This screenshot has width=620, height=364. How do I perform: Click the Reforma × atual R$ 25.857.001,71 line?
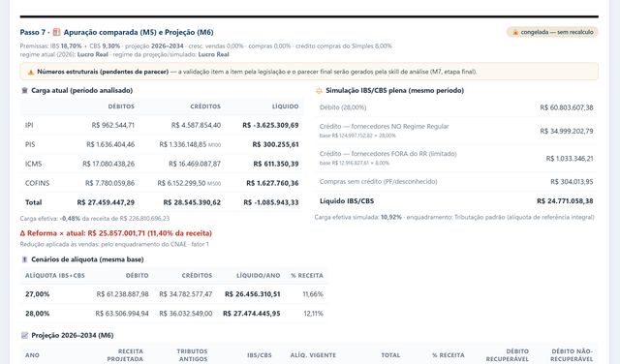(116, 233)
